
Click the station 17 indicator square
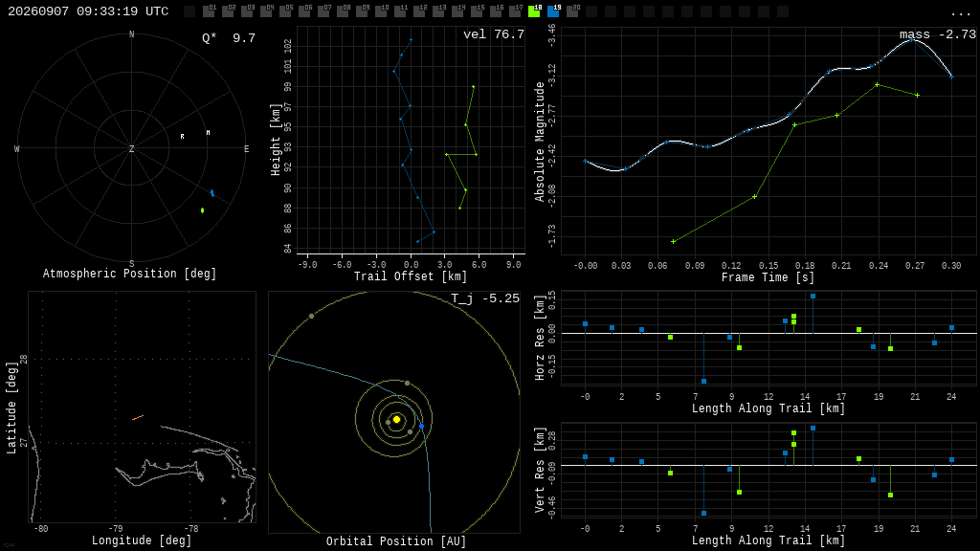tap(515, 11)
